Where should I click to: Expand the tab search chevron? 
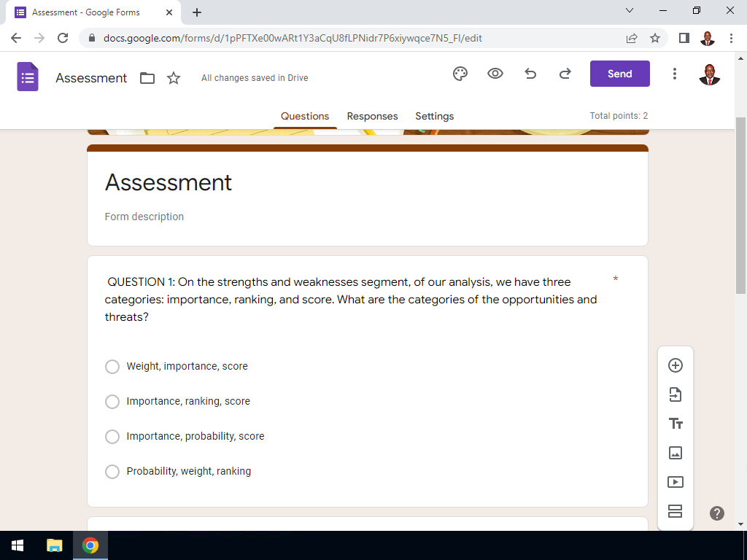coord(630,10)
